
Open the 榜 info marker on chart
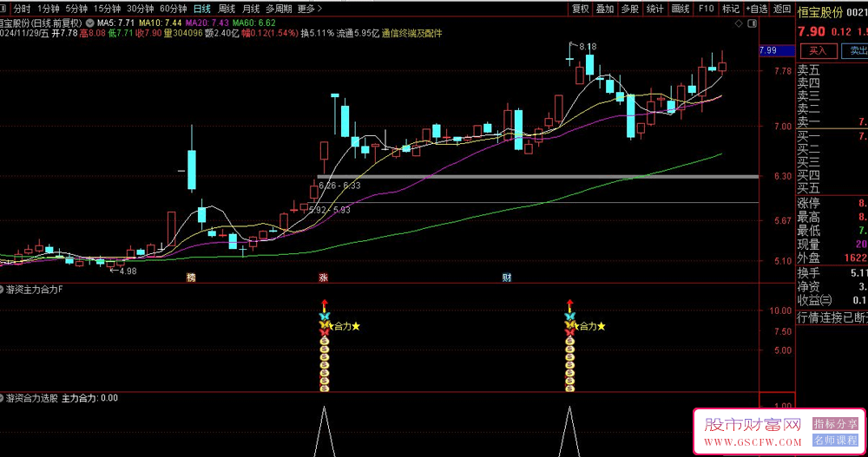point(191,277)
